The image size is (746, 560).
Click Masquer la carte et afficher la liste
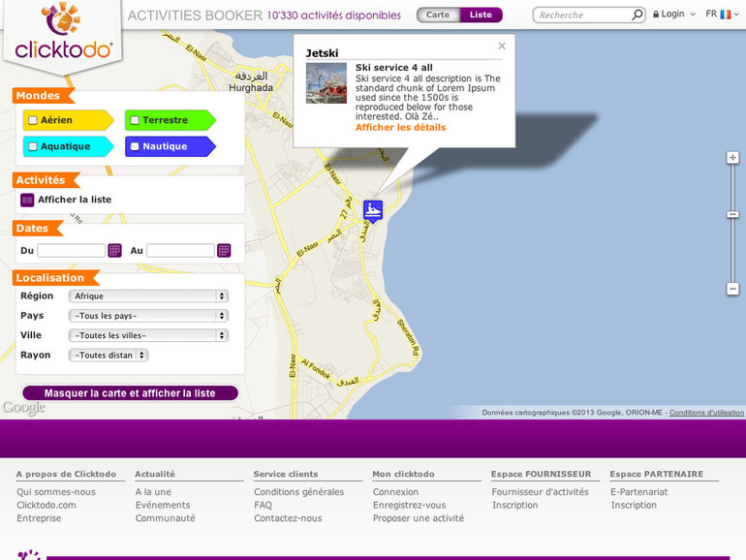[131, 393]
